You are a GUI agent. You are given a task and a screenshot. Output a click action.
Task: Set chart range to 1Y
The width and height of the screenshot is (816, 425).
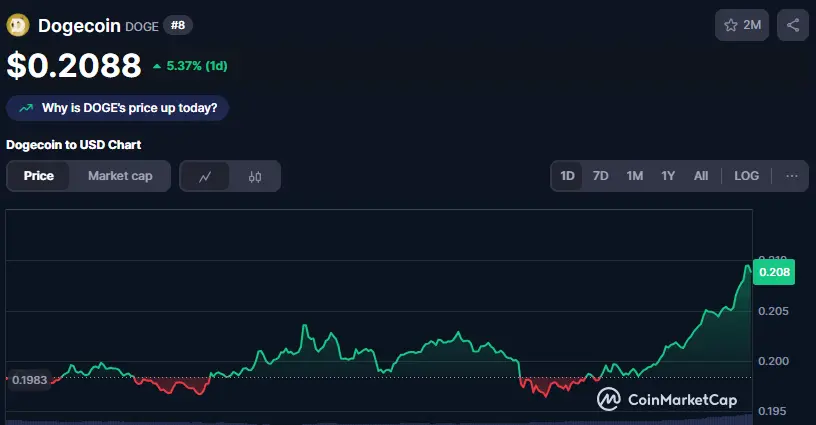[668, 176]
